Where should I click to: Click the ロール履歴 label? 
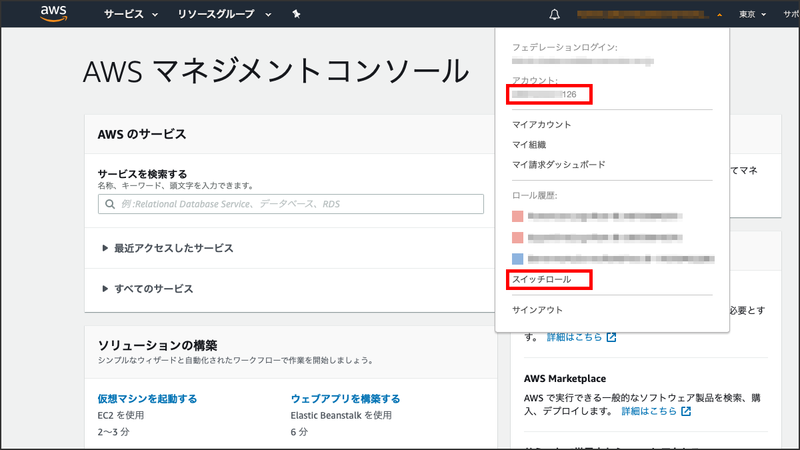(x=535, y=195)
